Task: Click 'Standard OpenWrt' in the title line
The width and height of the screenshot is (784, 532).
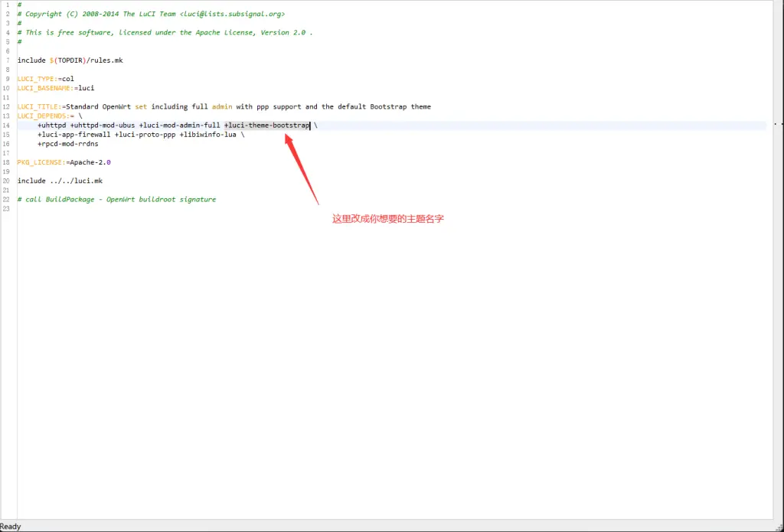Action: click(x=99, y=106)
